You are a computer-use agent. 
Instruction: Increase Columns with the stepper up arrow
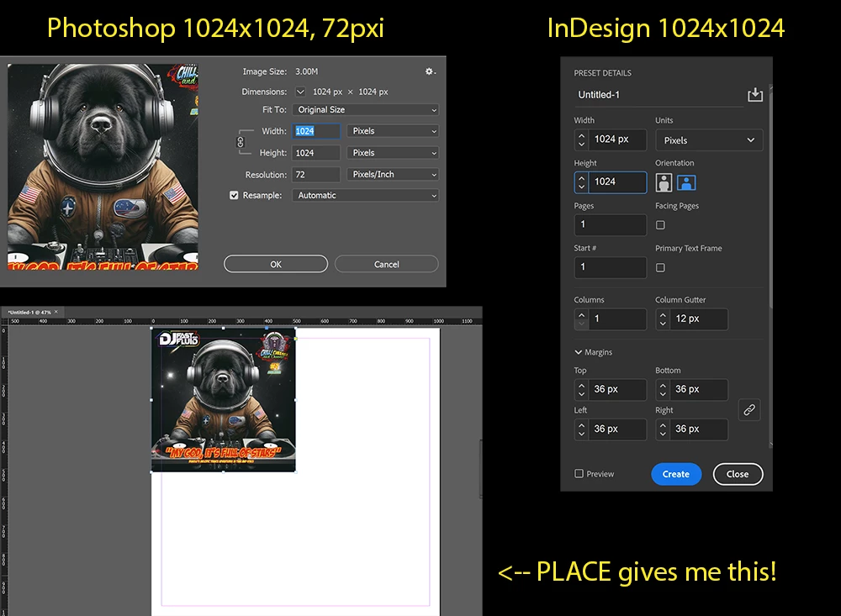coord(581,314)
